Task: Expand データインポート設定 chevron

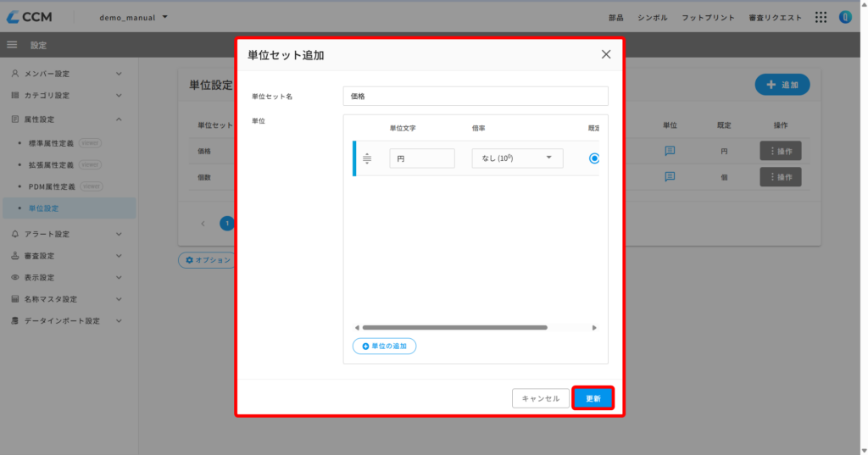Action: click(x=119, y=320)
